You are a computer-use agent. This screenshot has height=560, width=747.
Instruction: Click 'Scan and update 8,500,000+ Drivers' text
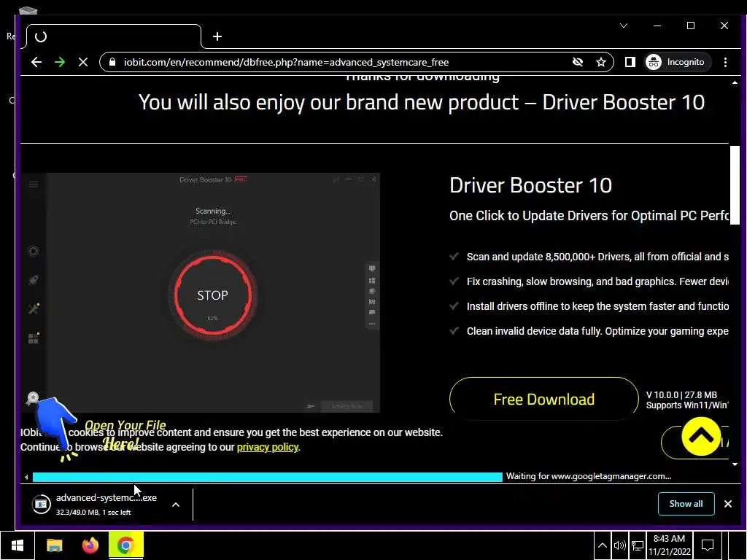(x=597, y=257)
